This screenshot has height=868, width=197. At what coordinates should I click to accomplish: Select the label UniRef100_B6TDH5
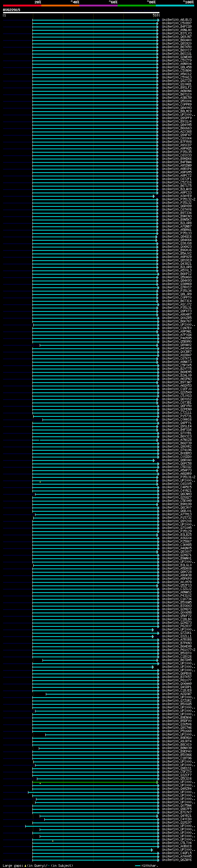coord(177,660)
